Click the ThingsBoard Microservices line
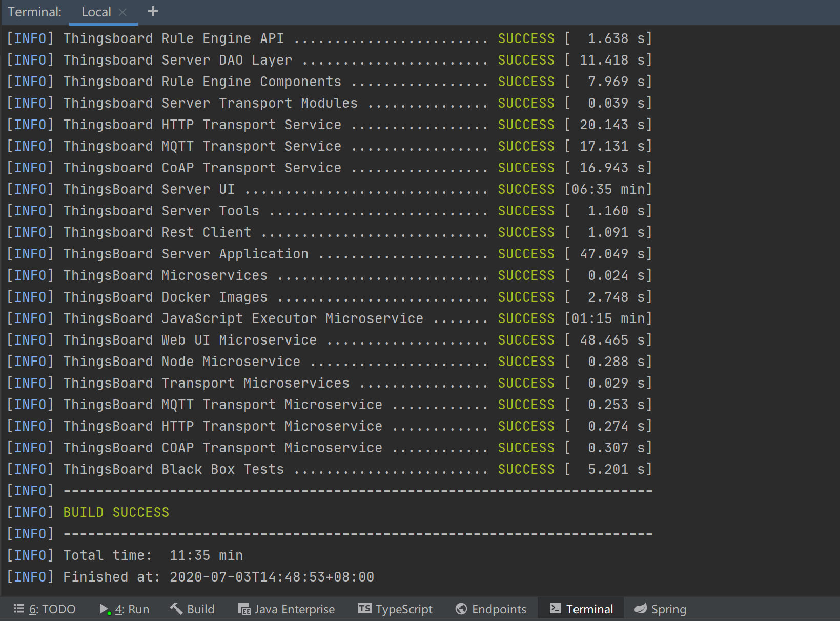Viewport: 840px width, 621px height. (329, 275)
